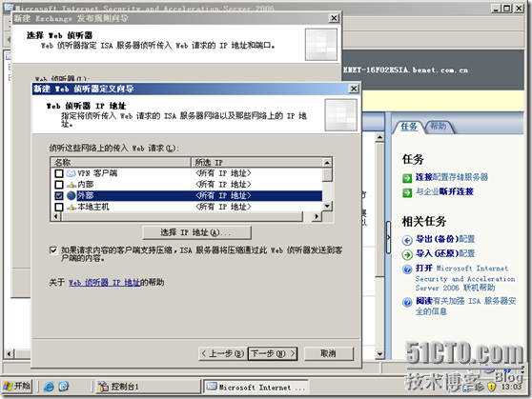This screenshot has height=399, width=532.
Task: Select 本地主机 row 所有 IP 地址 cell
Action: (223, 207)
